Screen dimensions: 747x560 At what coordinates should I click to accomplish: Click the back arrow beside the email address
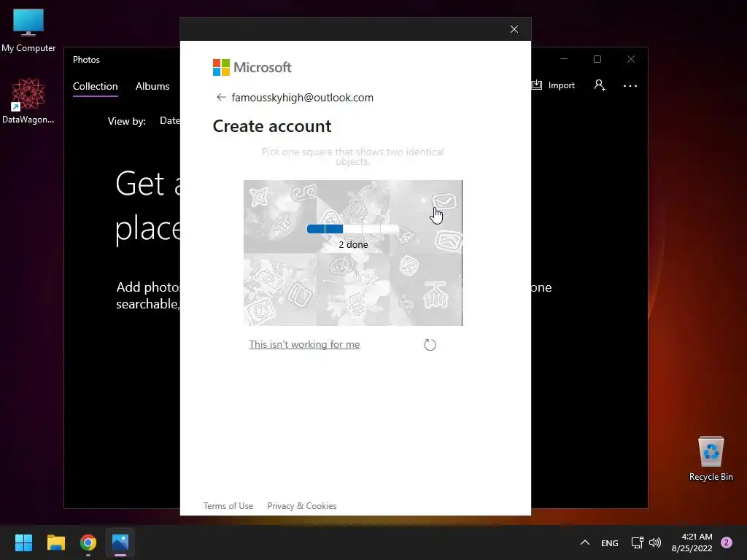pos(220,97)
